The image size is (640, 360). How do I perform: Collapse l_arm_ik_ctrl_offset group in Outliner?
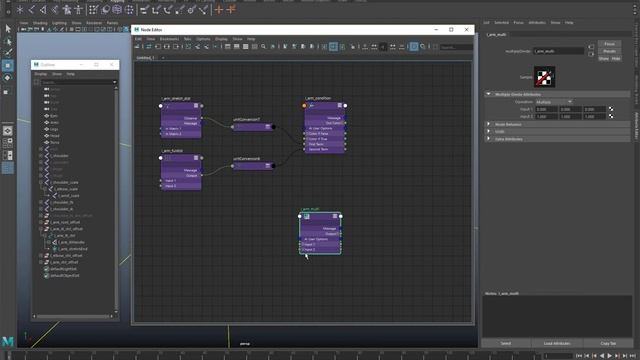(41, 229)
